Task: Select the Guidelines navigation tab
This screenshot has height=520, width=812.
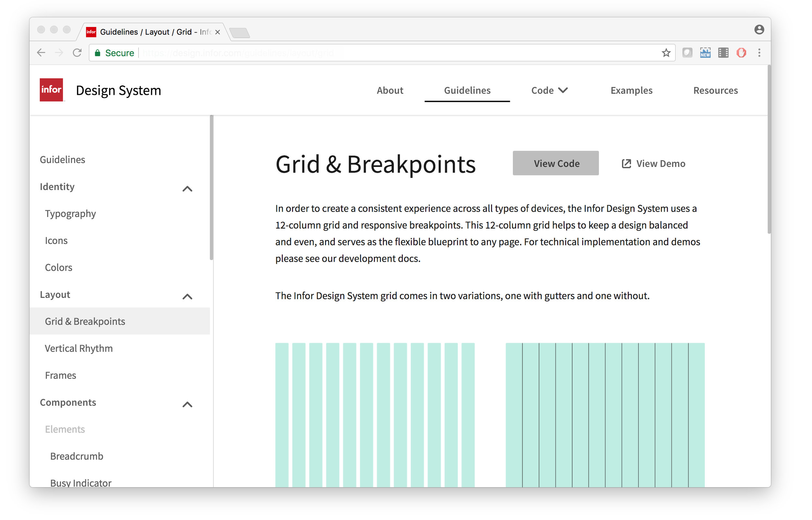Action: (468, 91)
